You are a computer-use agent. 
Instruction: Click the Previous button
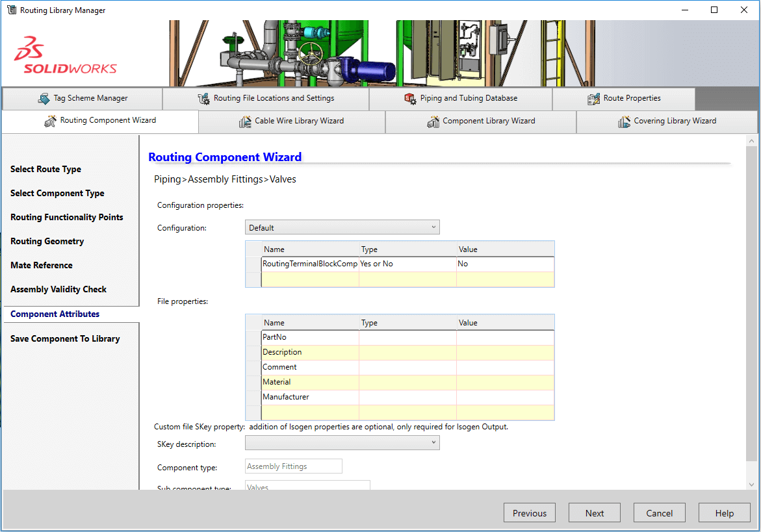(529, 513)
